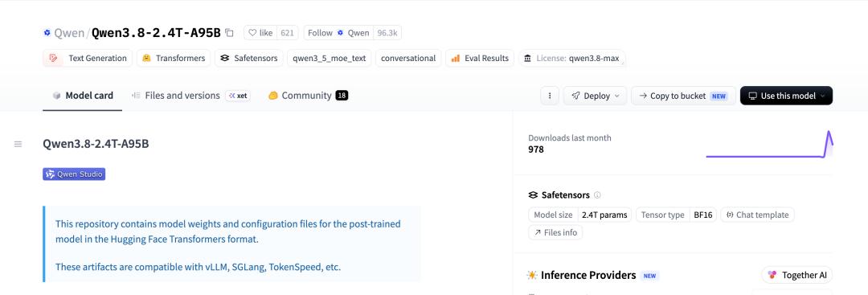Click the License bank icon
Screen dimensions: 868x295
tap(527, 58)
